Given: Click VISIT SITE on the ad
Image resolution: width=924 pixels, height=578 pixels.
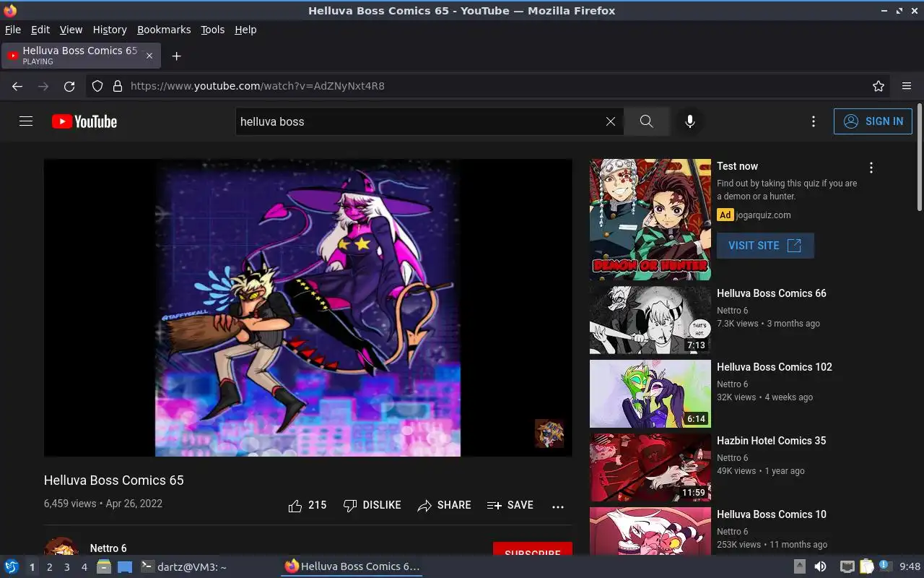Looking at the screenshot, I should pyautogui.click(x=765, y=246).
